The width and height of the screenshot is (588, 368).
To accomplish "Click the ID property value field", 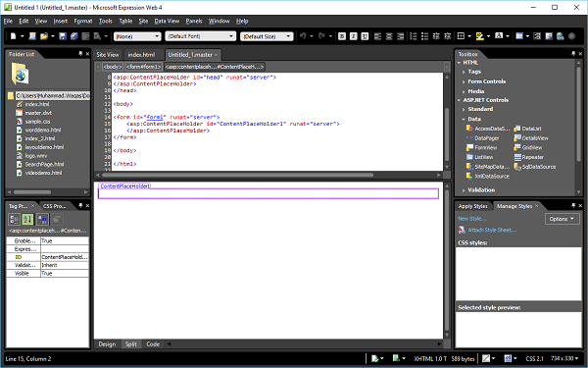I will [x=65, y=257].
